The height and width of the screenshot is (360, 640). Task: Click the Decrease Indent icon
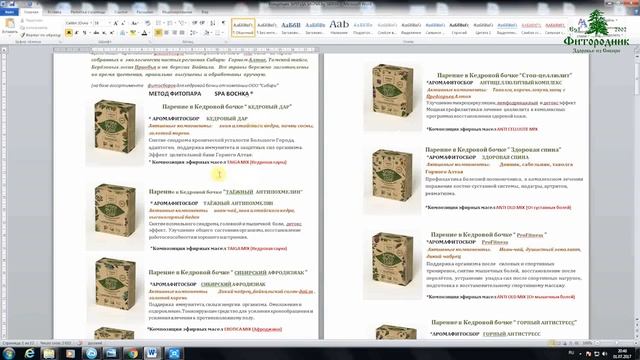point(195,23)
